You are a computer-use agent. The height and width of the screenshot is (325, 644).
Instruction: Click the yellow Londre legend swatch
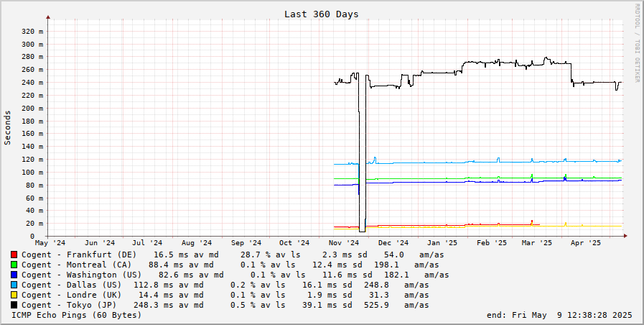coord(14,295)
